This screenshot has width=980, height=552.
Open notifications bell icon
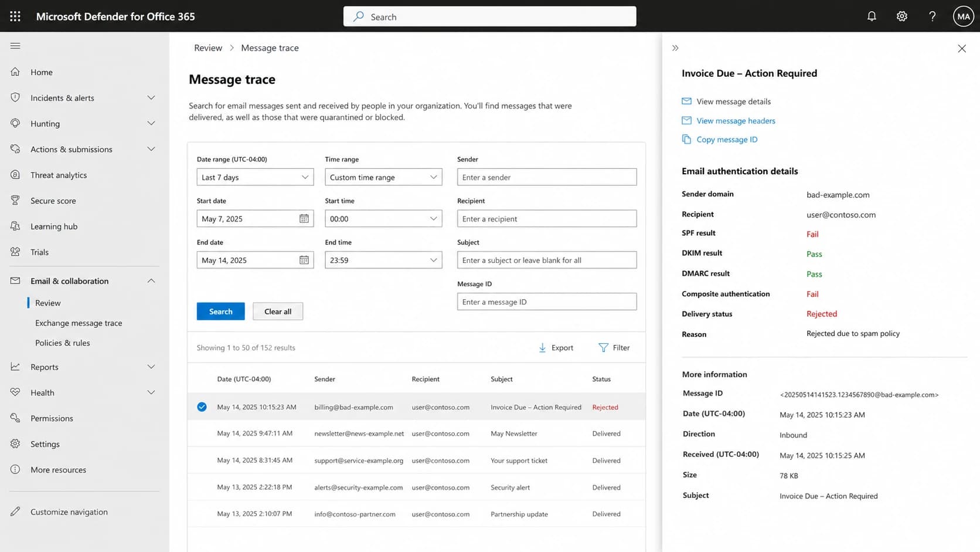(x=872, y=16)
